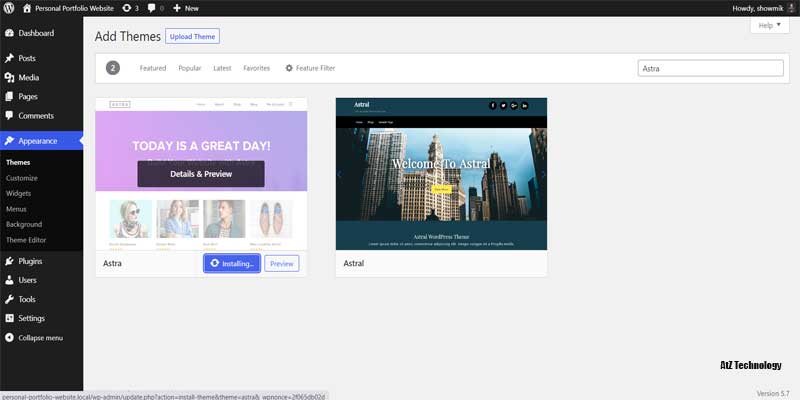Open the updates icon showing 3
Viewport: 800px width, 400px height.
click(127, 8)
